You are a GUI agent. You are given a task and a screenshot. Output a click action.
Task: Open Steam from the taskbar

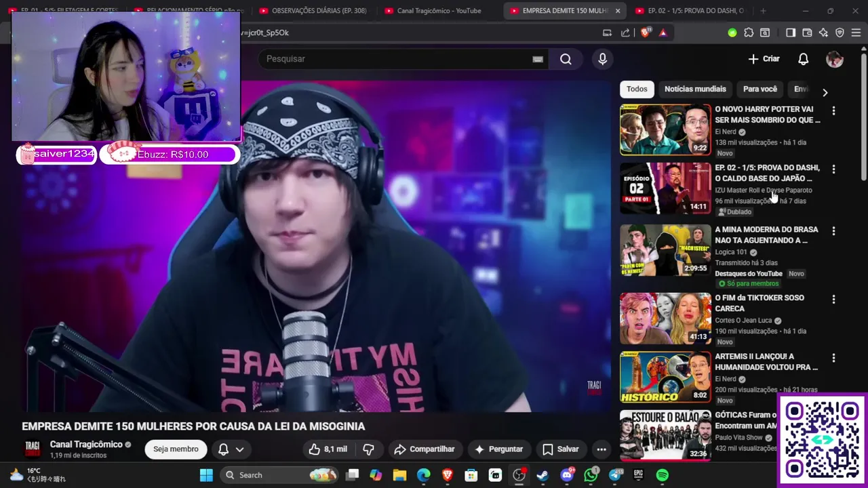(542, 475)
